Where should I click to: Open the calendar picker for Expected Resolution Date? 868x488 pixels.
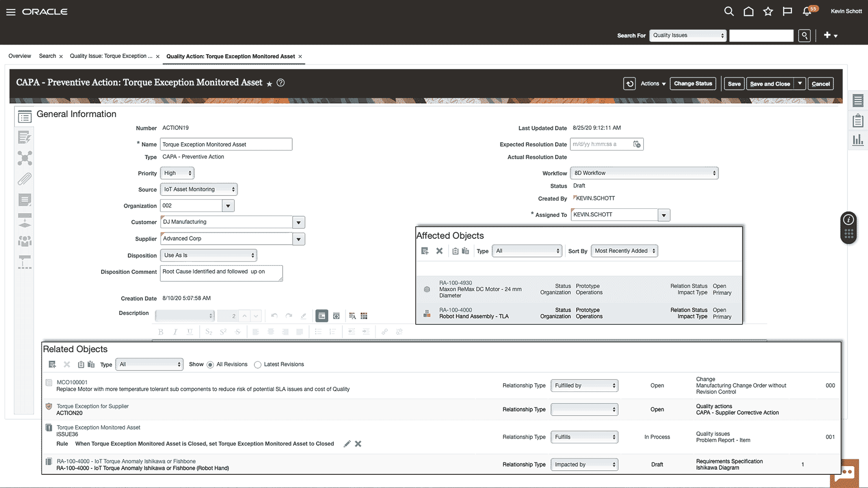point(637,144)
